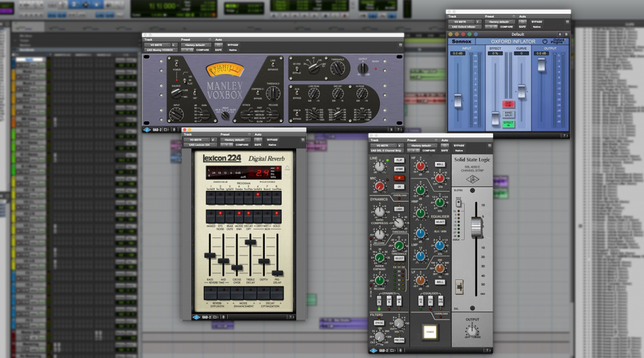Screen dimensions: 644x358
Task: Click the SSL channel strip main fader
Action: click(x=476, y=227)
